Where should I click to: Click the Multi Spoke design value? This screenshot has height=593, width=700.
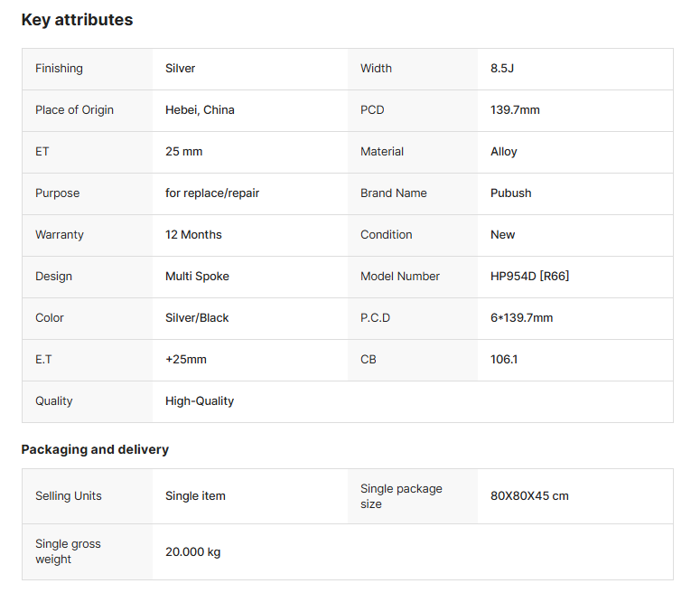click(197, 277)
